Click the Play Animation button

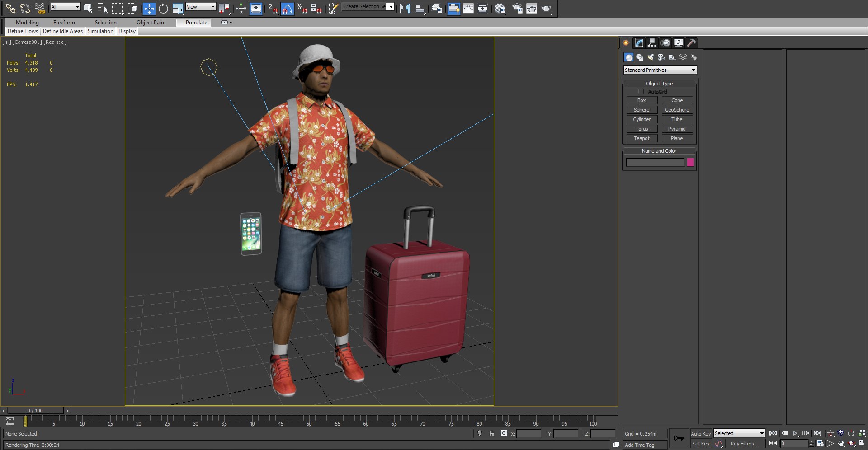795,433
